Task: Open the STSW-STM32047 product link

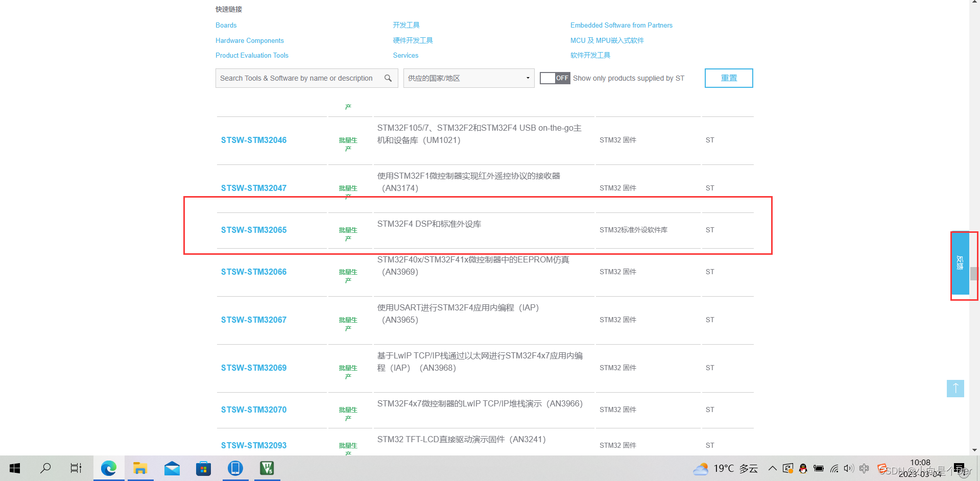Action: (254, 188)
